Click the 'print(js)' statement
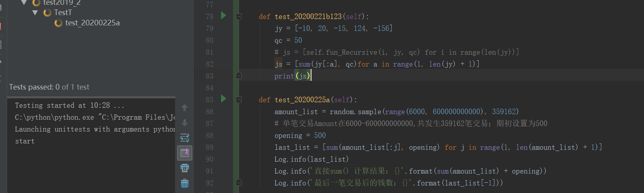The width and height of the screenshot is (644, 193). (x=292, y=76)
